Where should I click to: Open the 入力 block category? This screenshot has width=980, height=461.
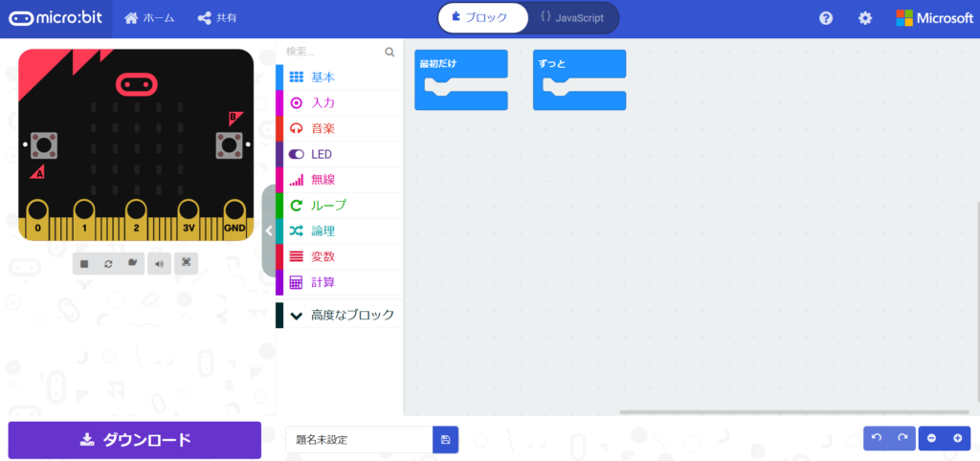[340, 103]
